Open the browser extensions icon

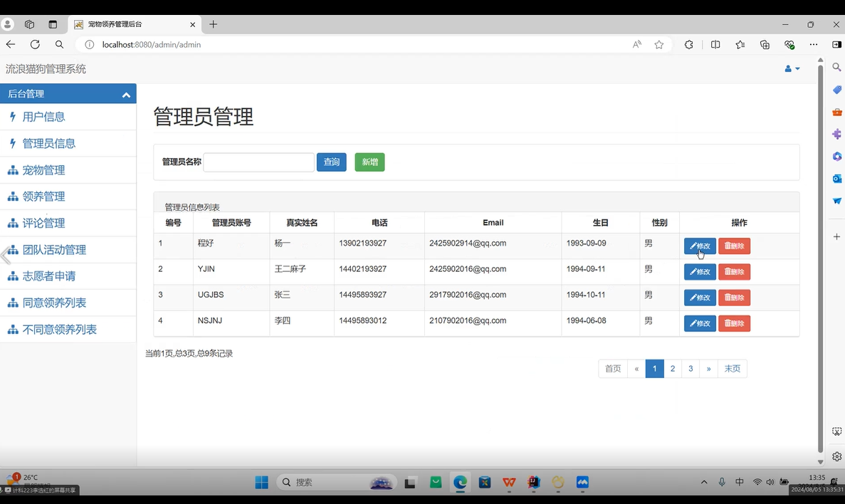[688, 44]
